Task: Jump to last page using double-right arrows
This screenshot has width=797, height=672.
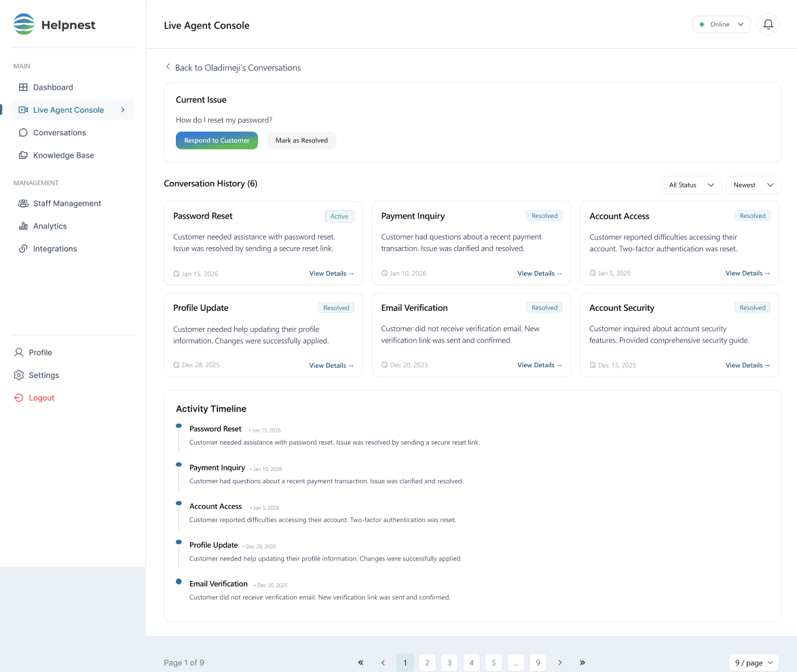Action: pos(582,662)
